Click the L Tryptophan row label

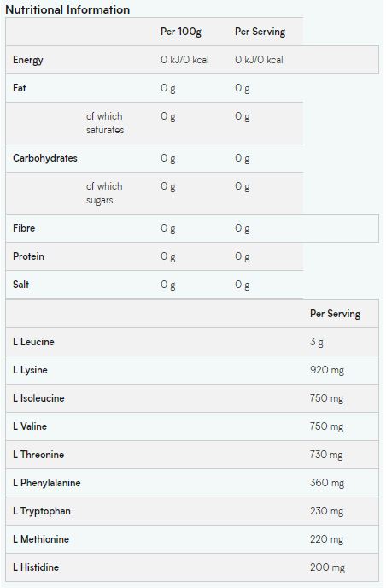[42, 511]
